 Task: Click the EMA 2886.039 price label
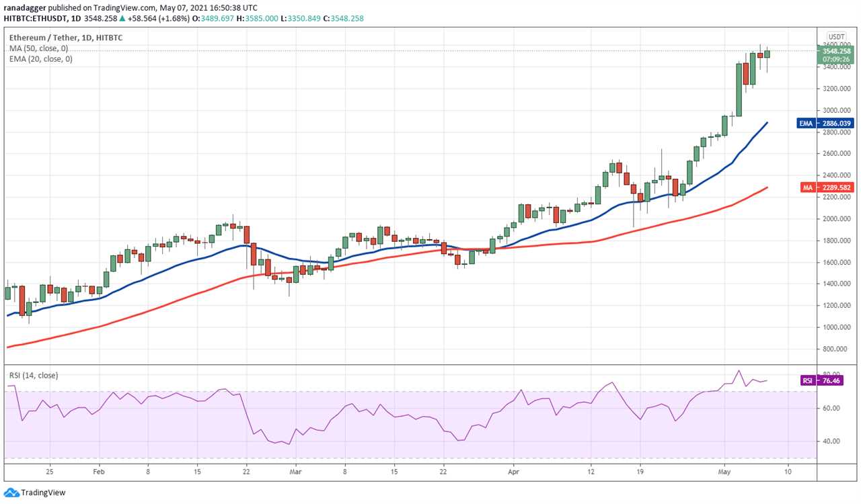(x=827, y=124)
